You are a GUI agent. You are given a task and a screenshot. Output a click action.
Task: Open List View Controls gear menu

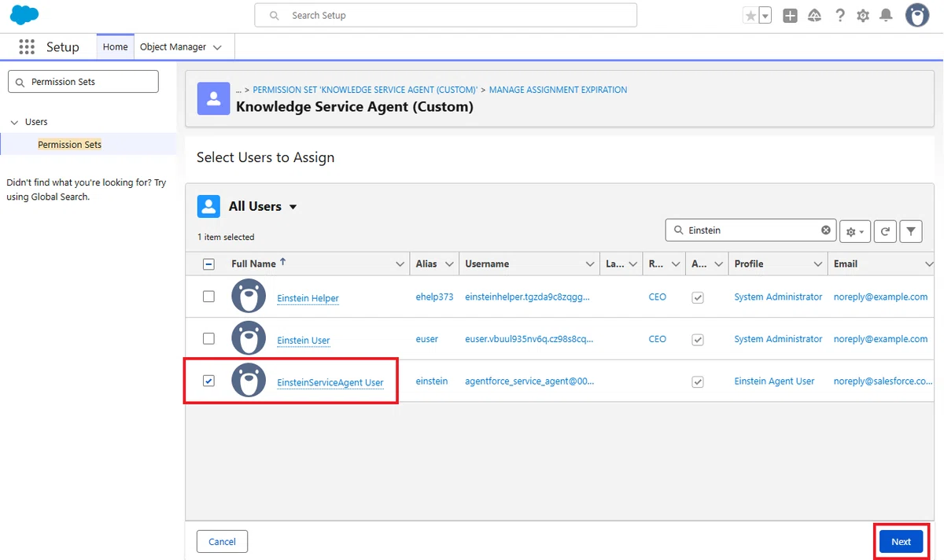point(854,231)
